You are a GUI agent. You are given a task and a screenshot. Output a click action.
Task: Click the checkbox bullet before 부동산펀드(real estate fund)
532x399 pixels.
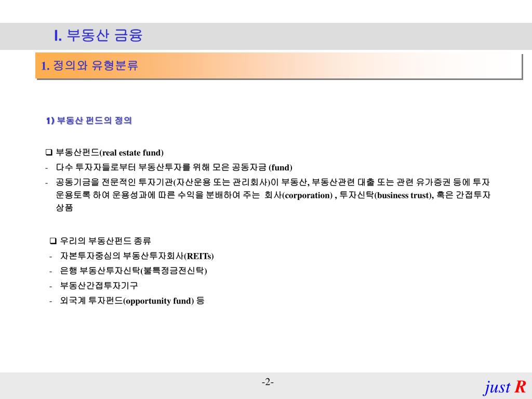(x=49, y=152)
